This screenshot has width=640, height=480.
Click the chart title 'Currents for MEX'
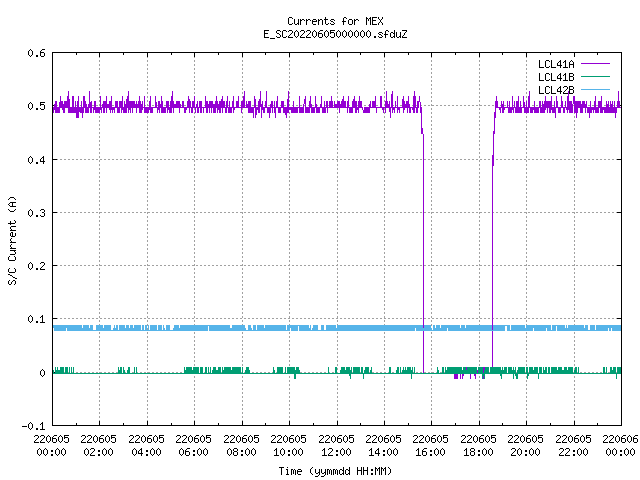point(335,21)
